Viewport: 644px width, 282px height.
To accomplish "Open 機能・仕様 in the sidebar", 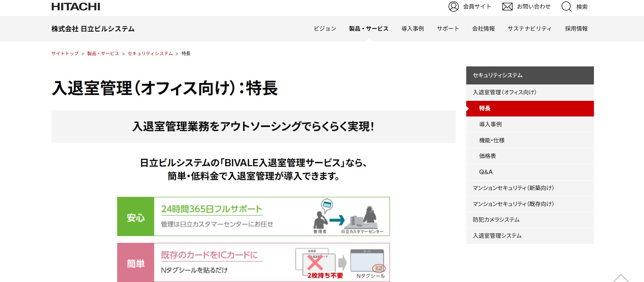I will (x=530, y=140).
